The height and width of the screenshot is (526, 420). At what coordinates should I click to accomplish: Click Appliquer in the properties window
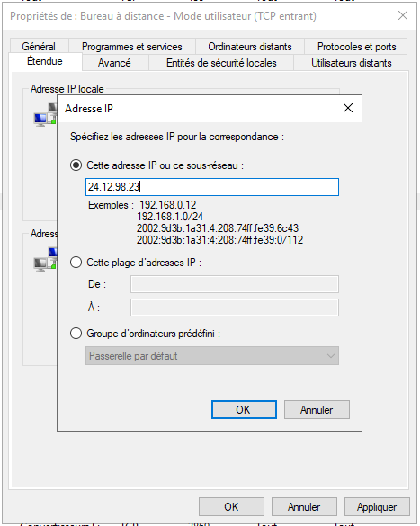tap(377, 506)
